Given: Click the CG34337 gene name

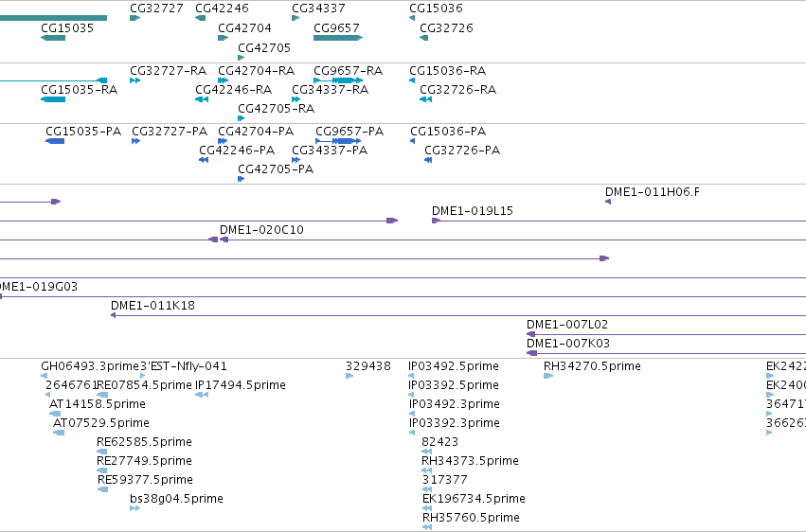Looking at the screenshot, I should click(318, 9).
